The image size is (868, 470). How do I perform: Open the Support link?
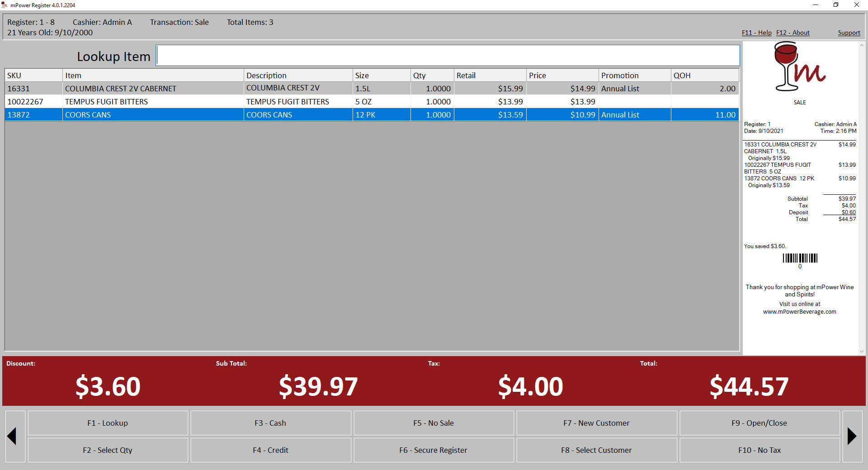849,33
